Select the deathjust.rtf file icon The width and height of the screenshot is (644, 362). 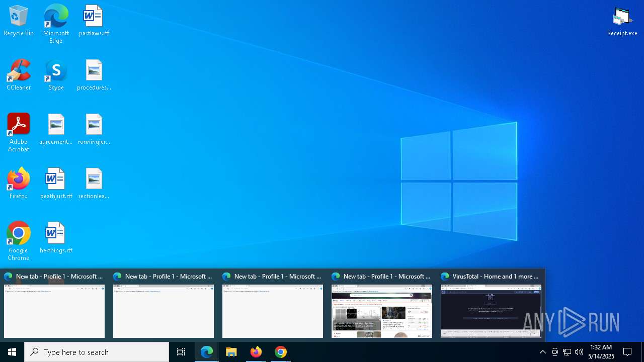point(56,184)
